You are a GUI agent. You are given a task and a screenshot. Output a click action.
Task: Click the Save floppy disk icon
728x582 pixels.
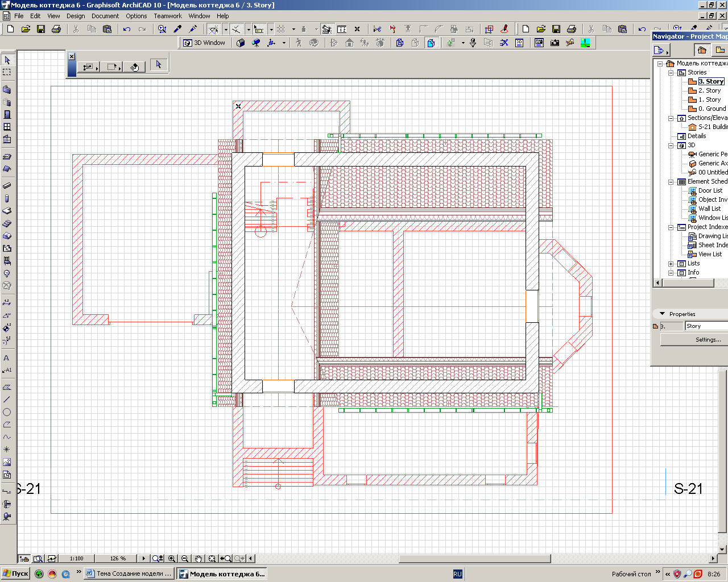41,29
